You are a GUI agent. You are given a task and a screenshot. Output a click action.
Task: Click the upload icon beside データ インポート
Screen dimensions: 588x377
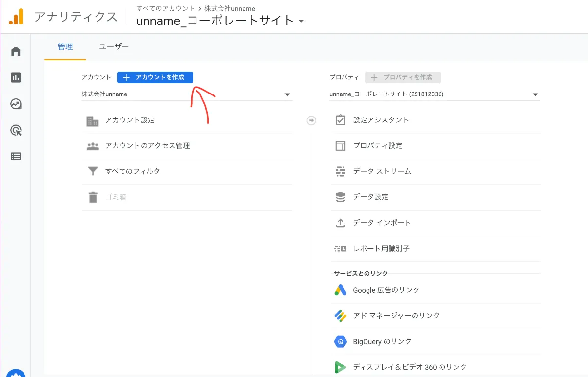pyautogui.click(x=341, y=223)
